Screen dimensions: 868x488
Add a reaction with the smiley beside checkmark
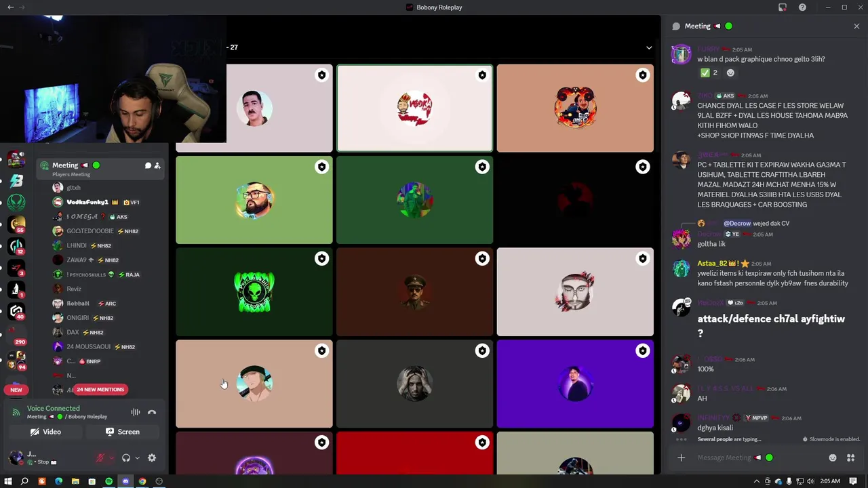[x=730, y=73]
